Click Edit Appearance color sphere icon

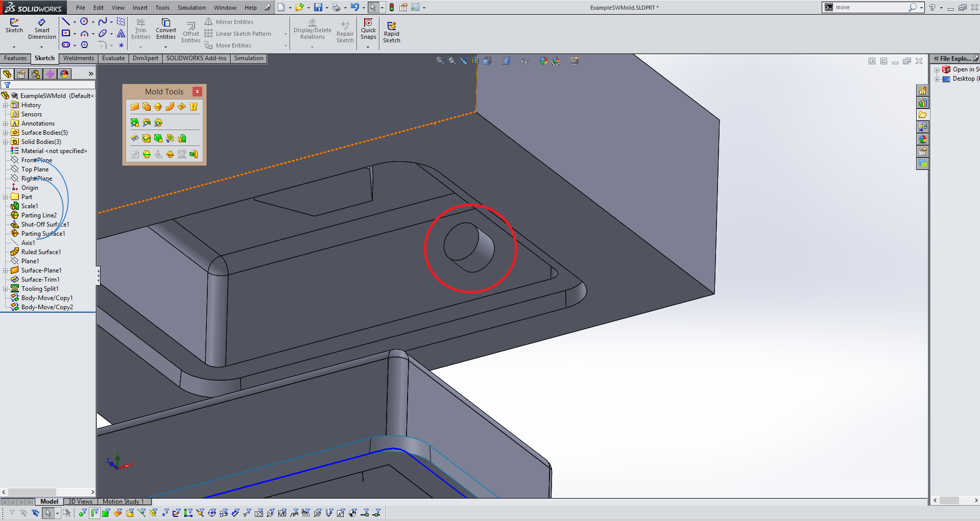tap(543, 61)
